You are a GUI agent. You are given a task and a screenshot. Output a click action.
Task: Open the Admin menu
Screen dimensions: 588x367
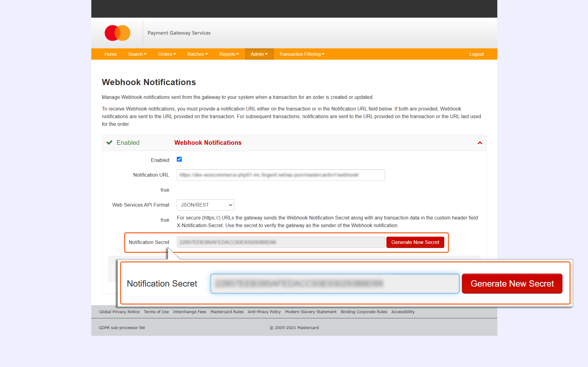click(259, 54)
